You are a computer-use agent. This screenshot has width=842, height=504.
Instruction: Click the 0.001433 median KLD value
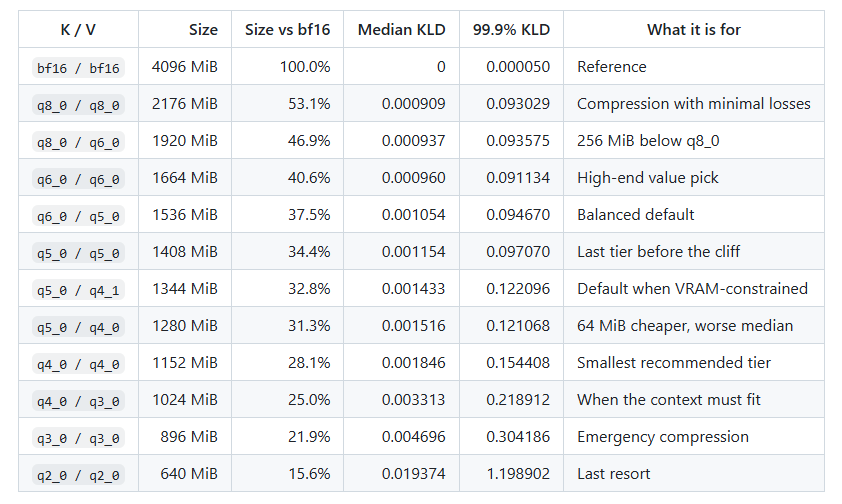413,289
